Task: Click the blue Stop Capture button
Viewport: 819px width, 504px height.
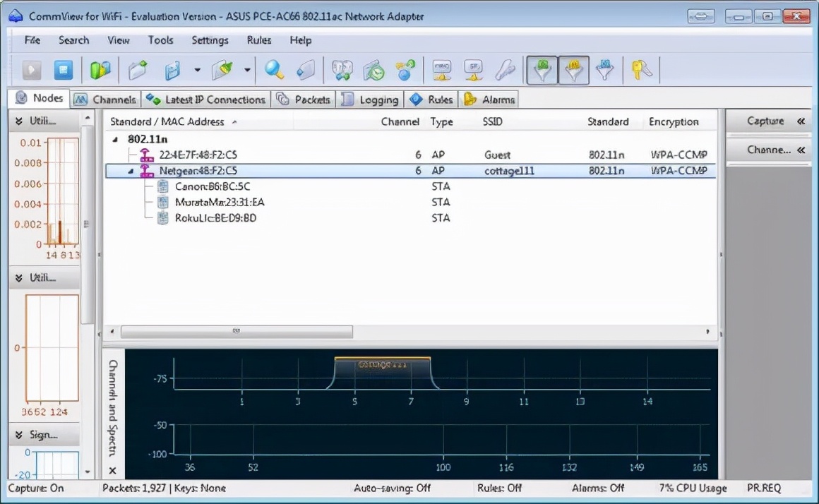Action: coord(64,69)
